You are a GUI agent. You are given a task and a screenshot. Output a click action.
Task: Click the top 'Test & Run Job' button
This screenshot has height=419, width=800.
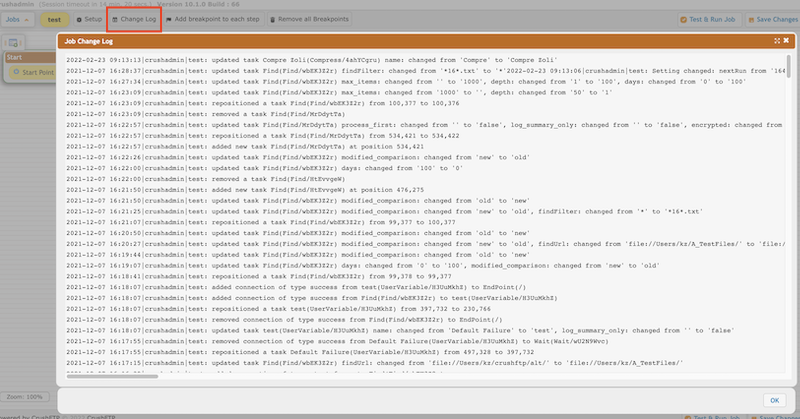click(707, 19)
